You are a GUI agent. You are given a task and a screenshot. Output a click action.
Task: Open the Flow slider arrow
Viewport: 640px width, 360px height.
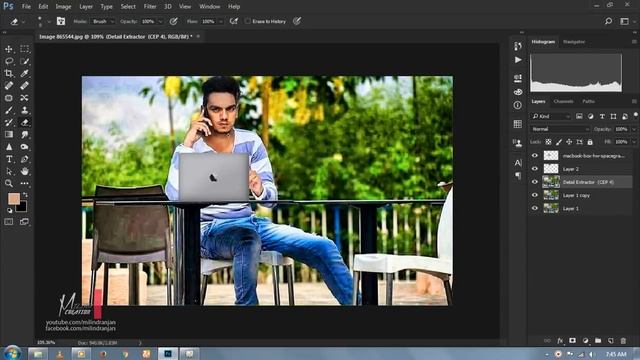tap(221, 21)
